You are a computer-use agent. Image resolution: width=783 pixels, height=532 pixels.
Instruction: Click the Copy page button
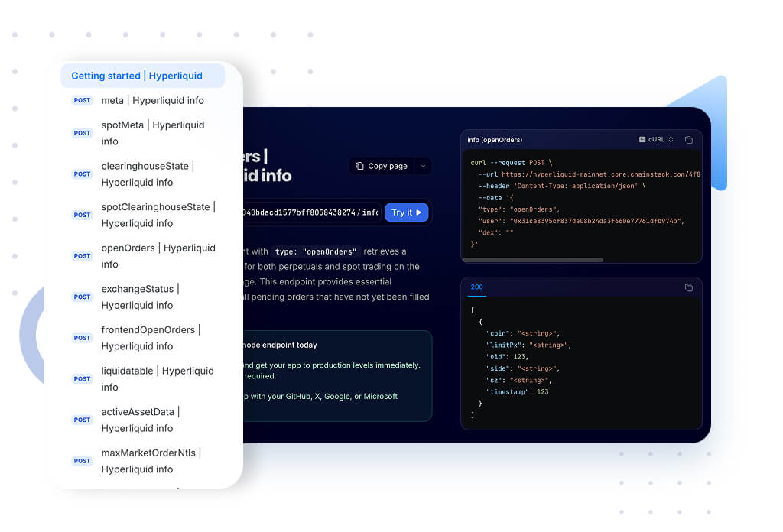(382, 166)
